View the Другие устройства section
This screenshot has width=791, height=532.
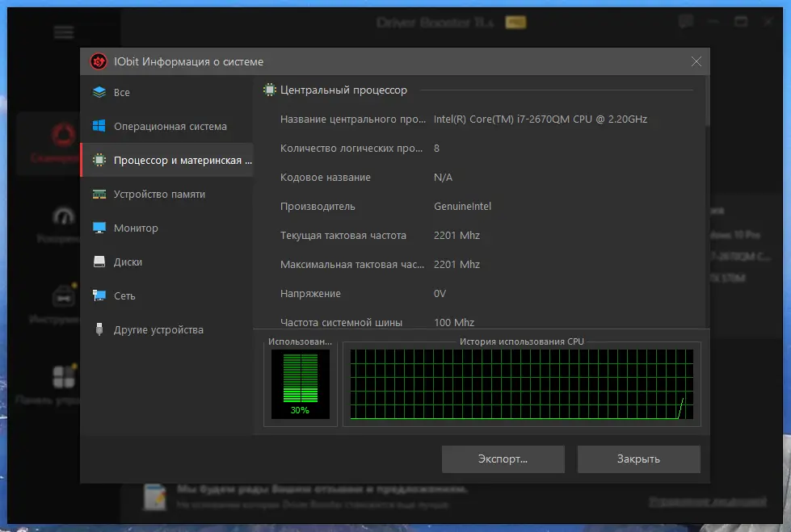[166, 329]
